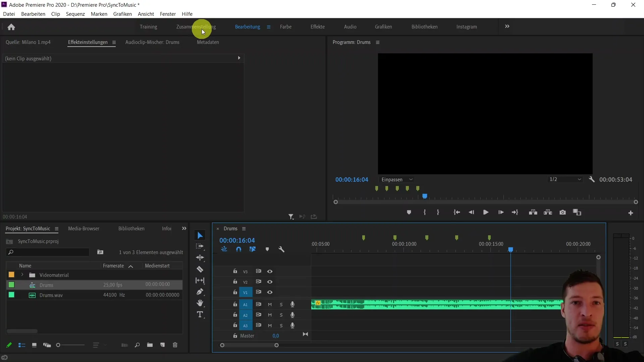Open the Einpassen zoom dropdown
Viewport: 644px width, 362px height.
pos(397,179)
